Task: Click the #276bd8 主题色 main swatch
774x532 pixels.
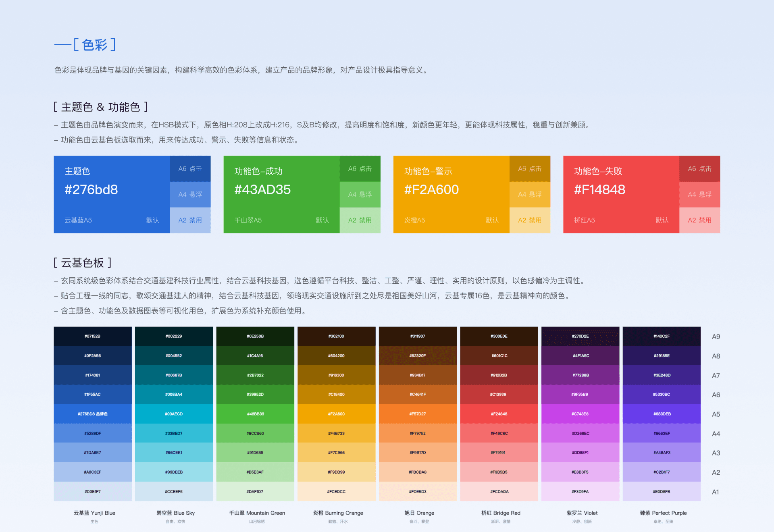Action: pyautogui.click(x=112, y=194)
